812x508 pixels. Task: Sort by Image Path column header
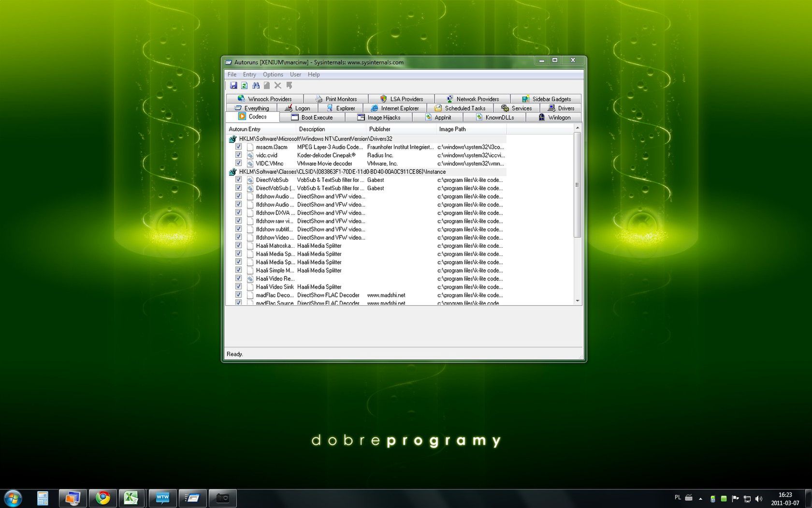point(471,129)
